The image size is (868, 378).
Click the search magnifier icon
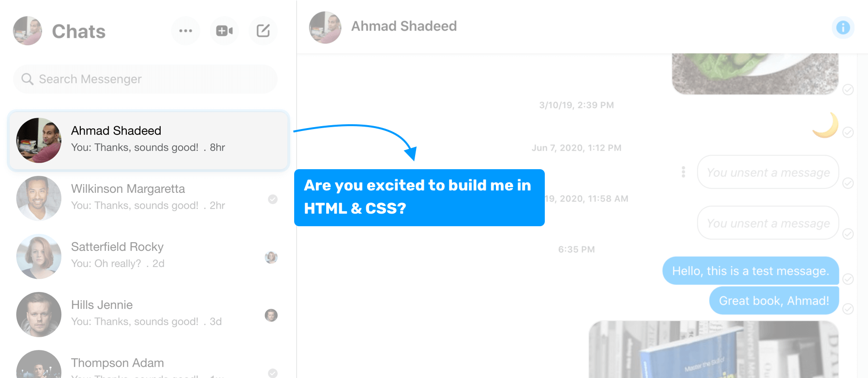tap(28, 79)
